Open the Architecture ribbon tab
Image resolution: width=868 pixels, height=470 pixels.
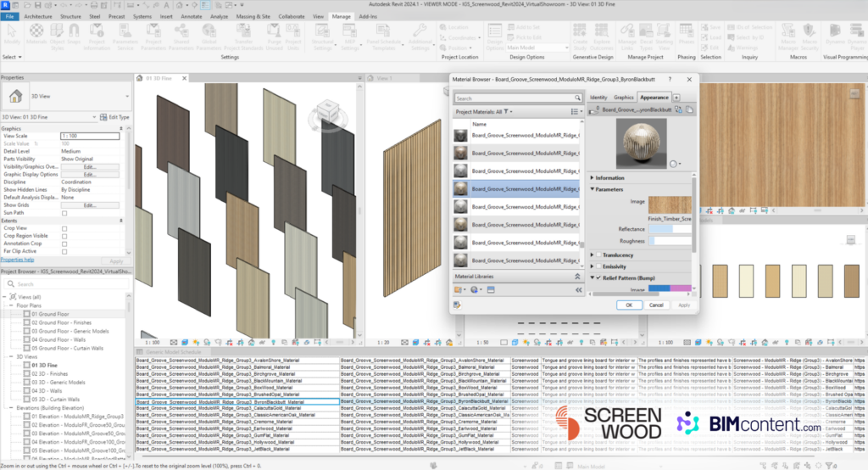(37, 17)
